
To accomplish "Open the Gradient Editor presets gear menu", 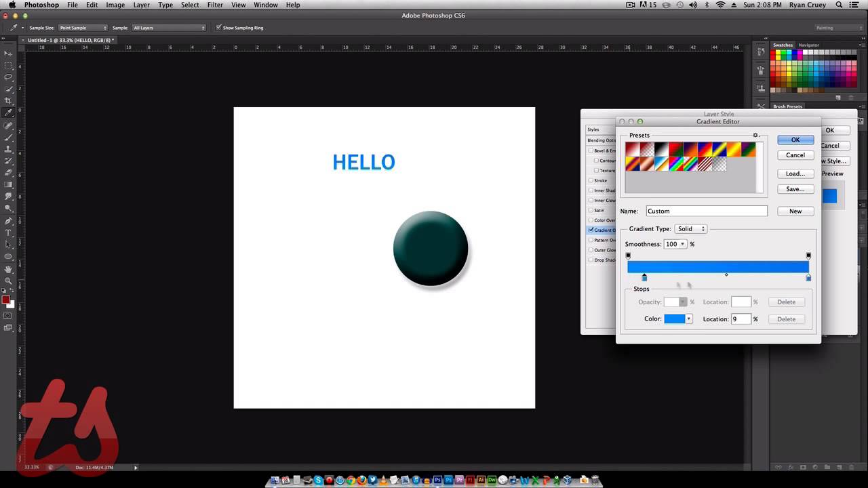I will point(755,136).
